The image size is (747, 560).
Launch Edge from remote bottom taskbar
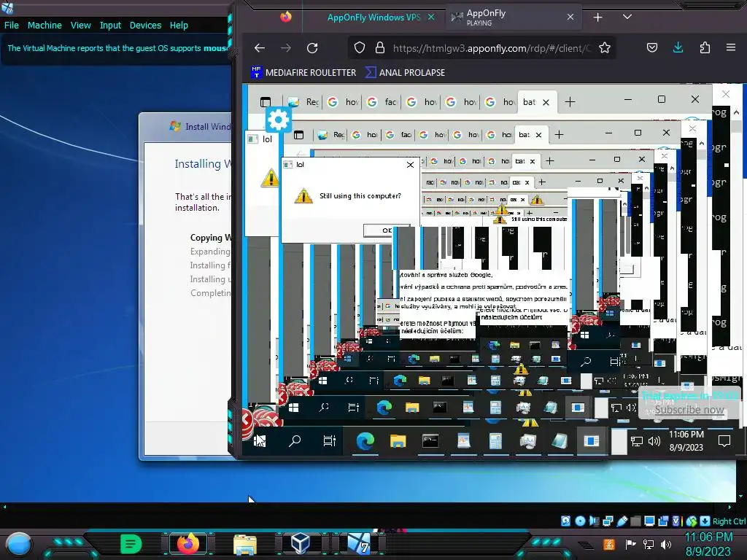pos(365,441)
